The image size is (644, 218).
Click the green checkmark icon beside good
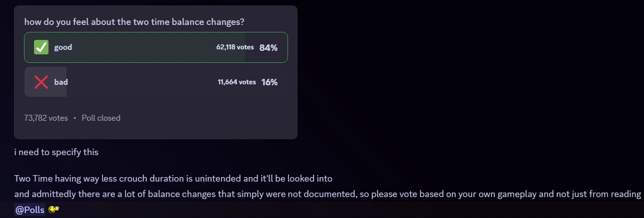[41, 47]
